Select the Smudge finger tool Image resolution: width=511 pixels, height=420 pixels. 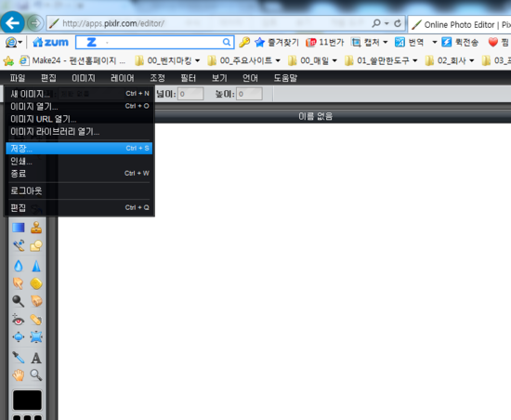19,283
